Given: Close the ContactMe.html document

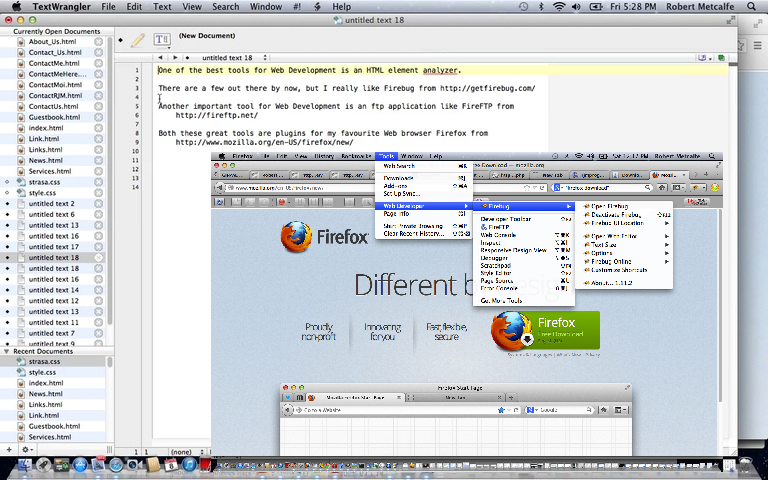Looking at the screenshot, I should (x=98, y=63).
